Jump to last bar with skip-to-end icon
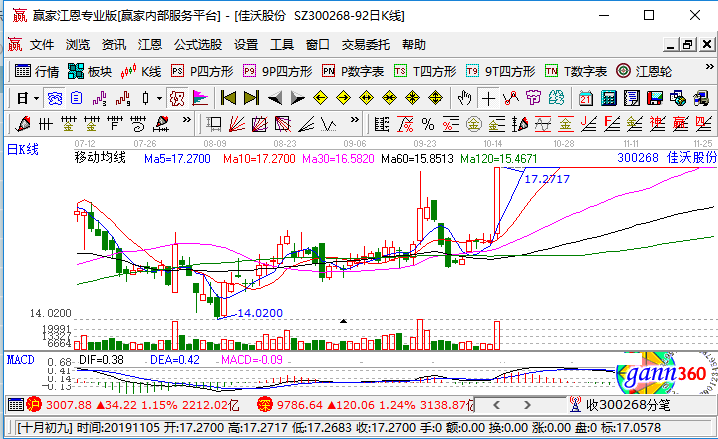The height and width of the screenshot is (439, 718). click(x=251, y=98)
